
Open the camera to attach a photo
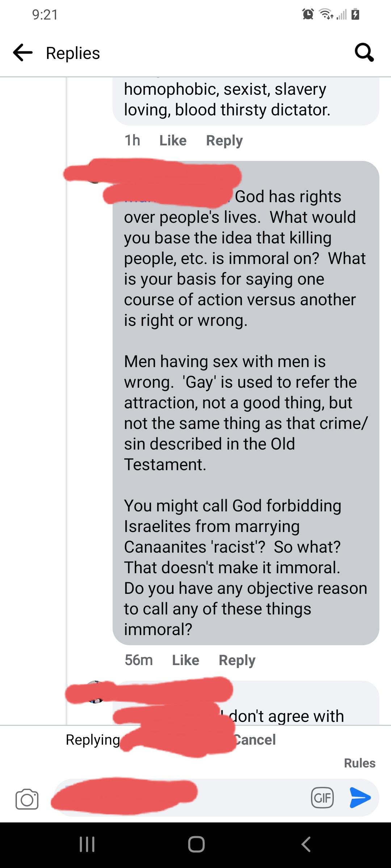(28, 798)
